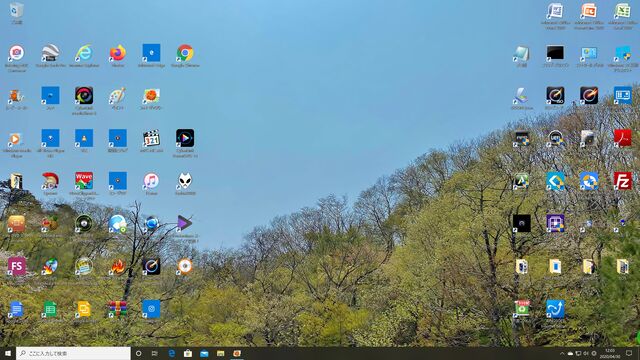Open the Google Docs blue document shortcut
Viewport: 640px width, 360px height.
[x=16, y=309]
